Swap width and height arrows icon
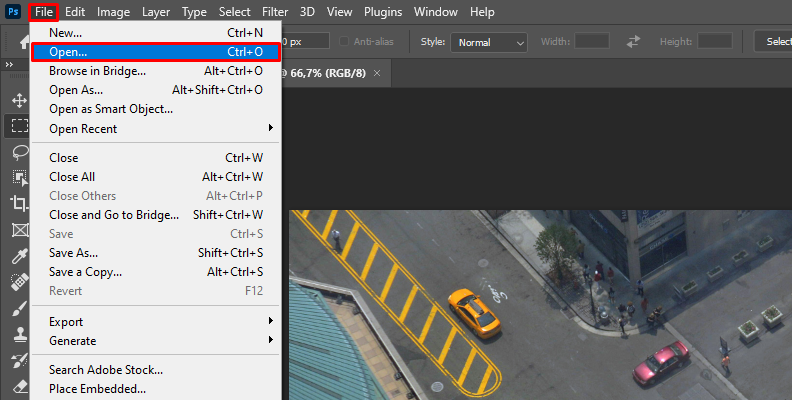792x400 pixels. (x=633, y=41)
